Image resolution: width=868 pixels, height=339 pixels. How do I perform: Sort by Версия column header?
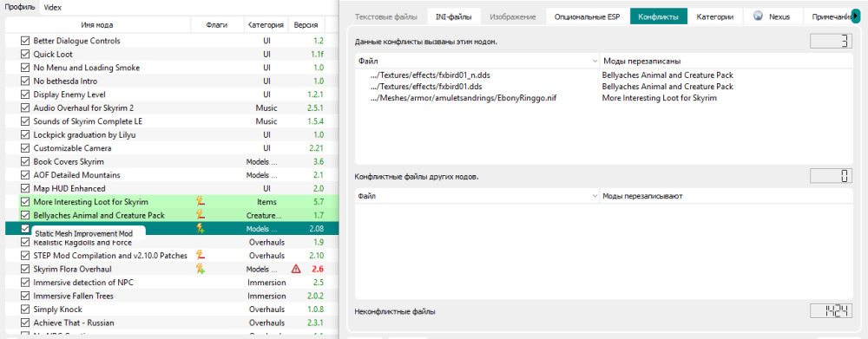point(306,25)
